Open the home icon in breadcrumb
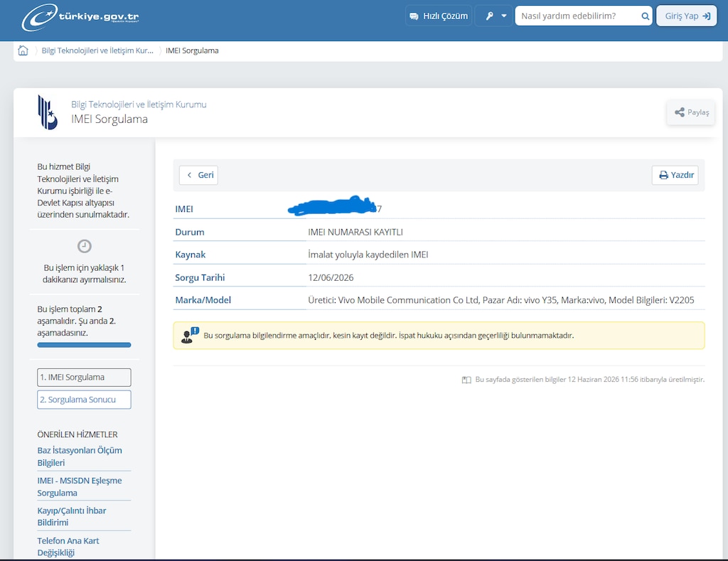The height and width of the screenshot is (561, 728). 23,50
